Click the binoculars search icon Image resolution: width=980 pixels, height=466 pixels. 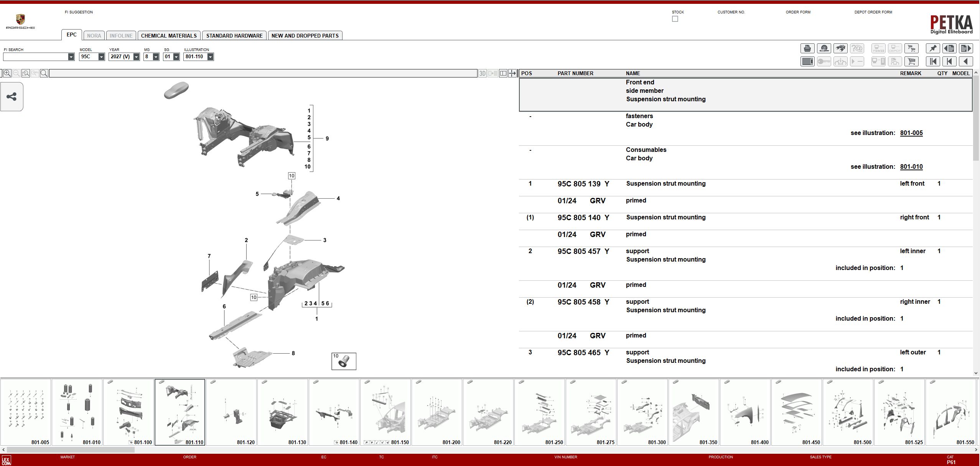pyautogui.click(x=840, y=48)
